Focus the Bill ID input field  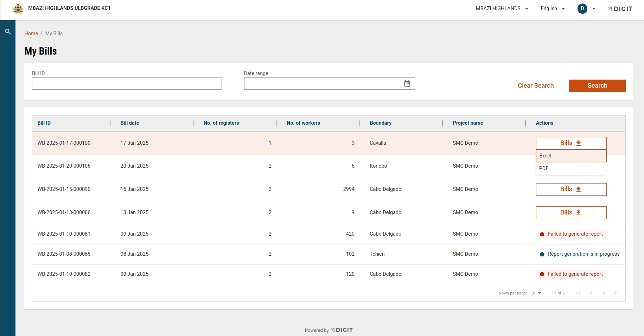tap(127, 83)
